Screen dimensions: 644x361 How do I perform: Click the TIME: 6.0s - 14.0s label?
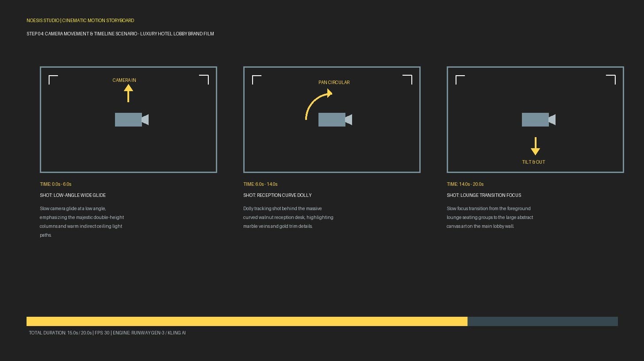click(x=260, y=184)
